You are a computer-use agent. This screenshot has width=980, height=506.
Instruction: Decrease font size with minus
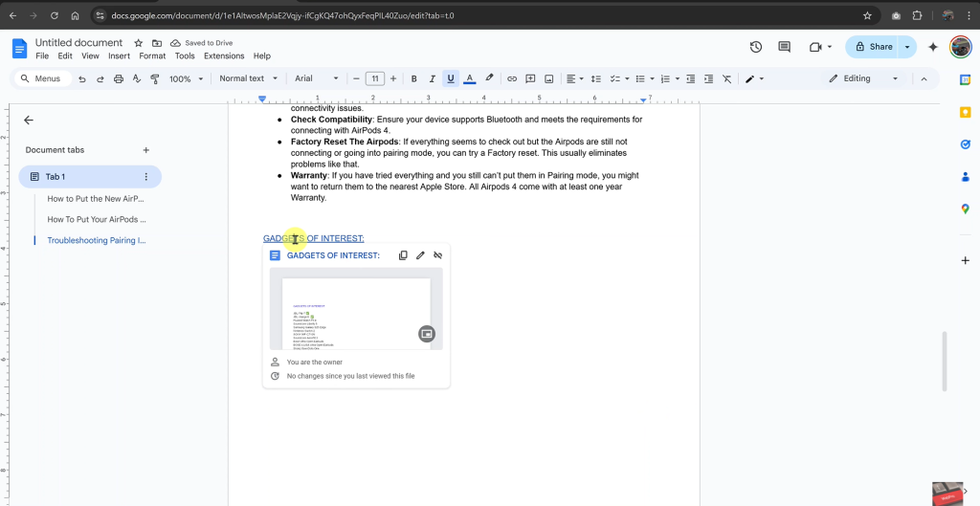pyautogui.click(x=356, y=78)
